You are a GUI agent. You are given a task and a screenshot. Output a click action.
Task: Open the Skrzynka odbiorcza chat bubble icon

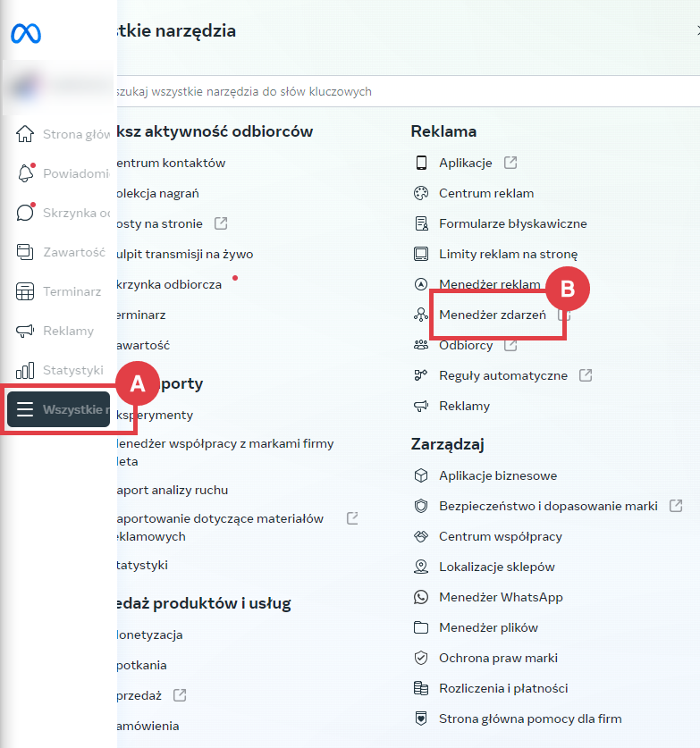tap(25, 213)
